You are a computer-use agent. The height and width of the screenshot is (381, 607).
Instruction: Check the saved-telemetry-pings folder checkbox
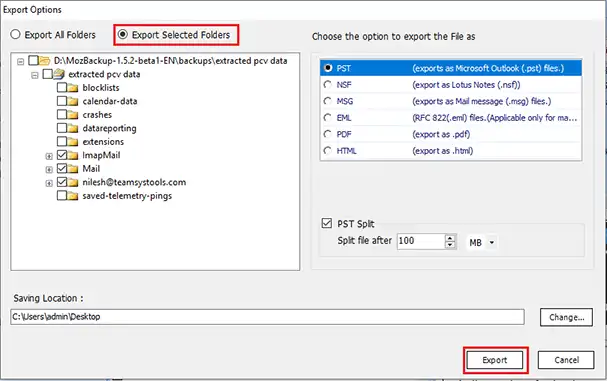point(62,196)
